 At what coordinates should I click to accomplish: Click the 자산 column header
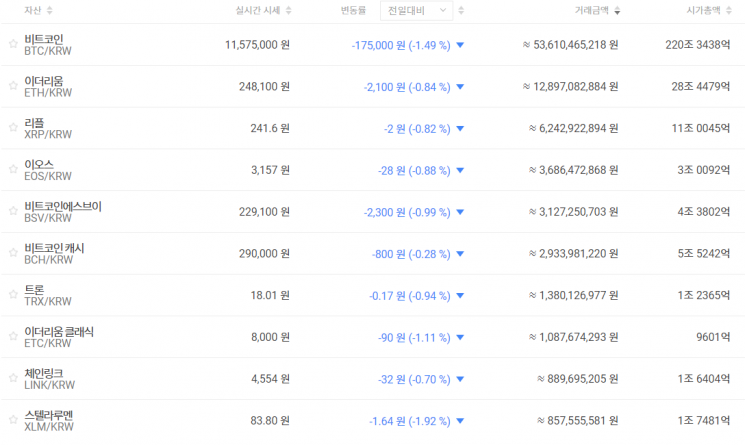coord(33,10)
